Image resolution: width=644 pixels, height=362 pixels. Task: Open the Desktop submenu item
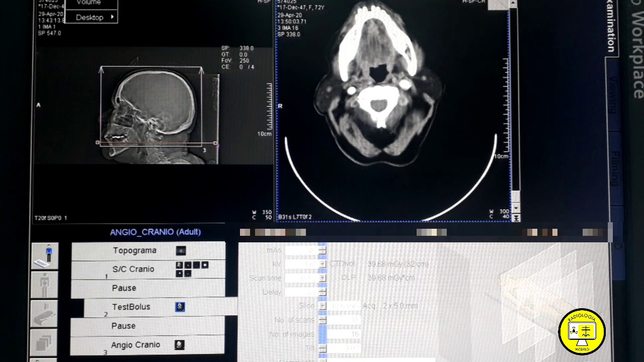click(91, 17)
